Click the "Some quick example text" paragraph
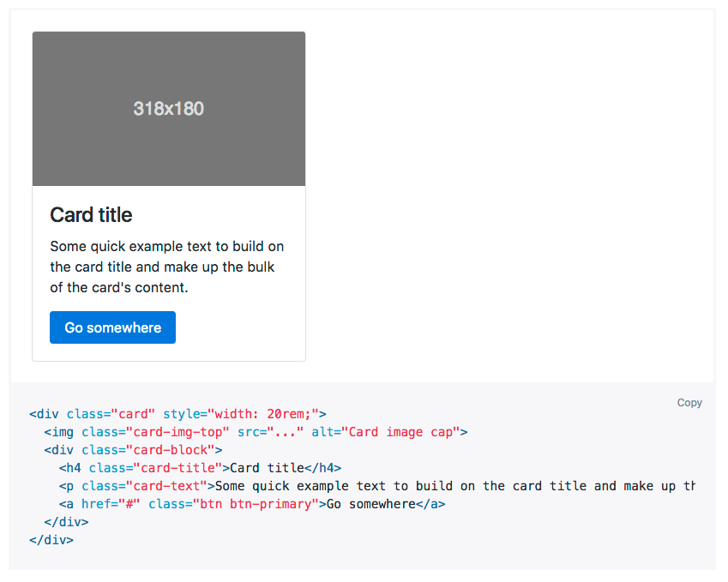 [167, 267]
